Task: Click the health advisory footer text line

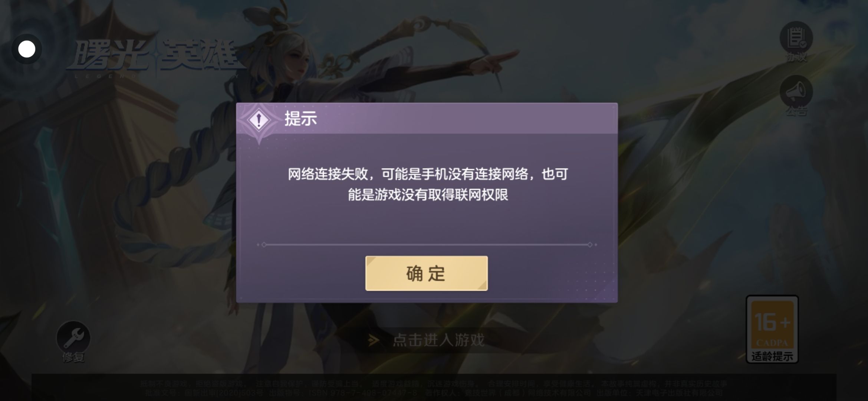Action: [x=434, y=384]
